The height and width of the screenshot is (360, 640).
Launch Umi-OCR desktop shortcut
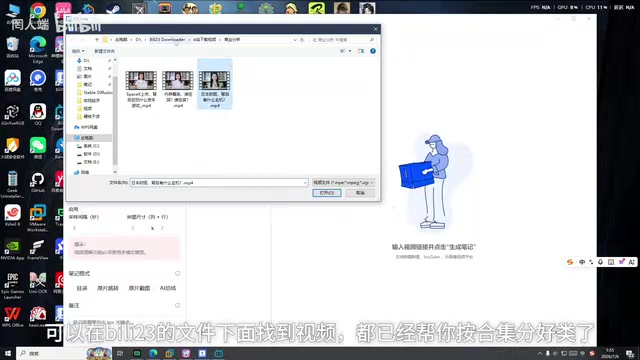(x=38, y=283)
